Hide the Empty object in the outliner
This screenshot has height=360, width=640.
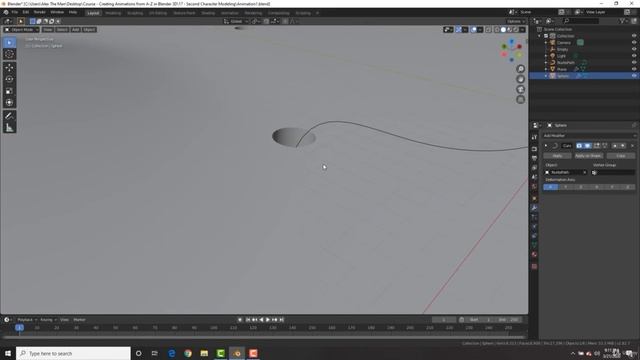tap(634, 49)
